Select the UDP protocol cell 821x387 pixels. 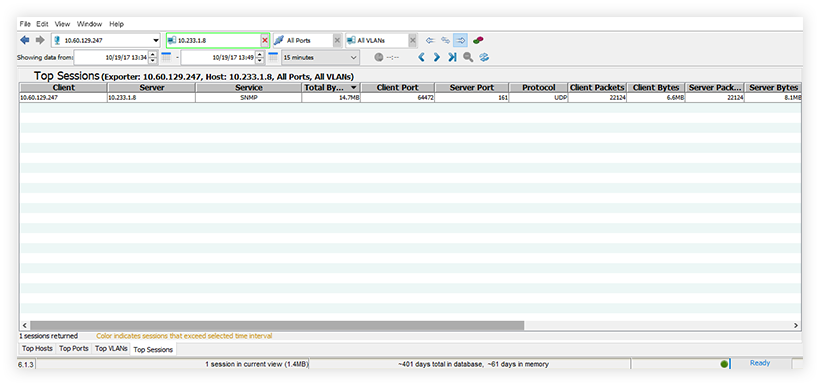click(538, 97)
